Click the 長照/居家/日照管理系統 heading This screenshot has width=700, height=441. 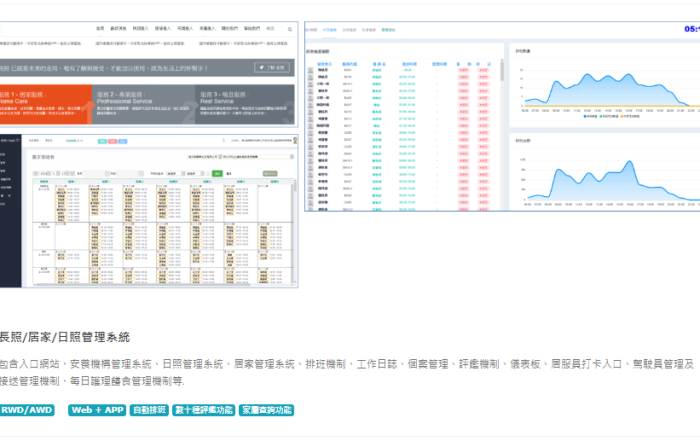point(64,337)
